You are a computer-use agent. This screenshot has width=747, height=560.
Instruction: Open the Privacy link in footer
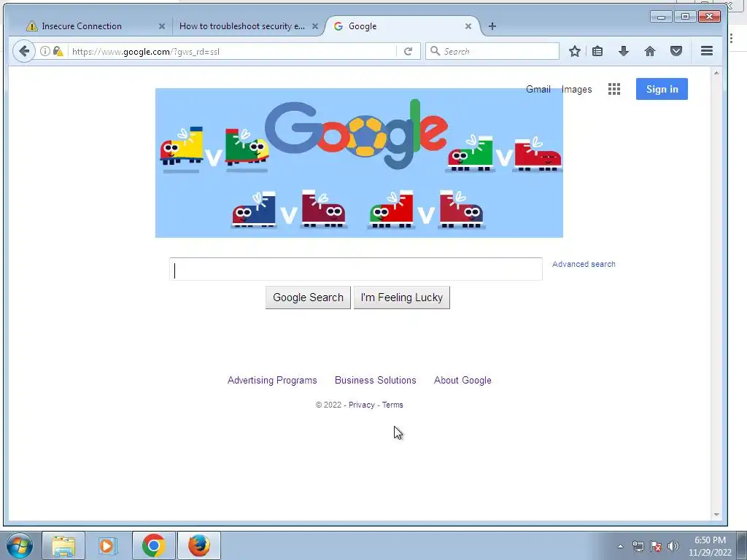[362, 405]
